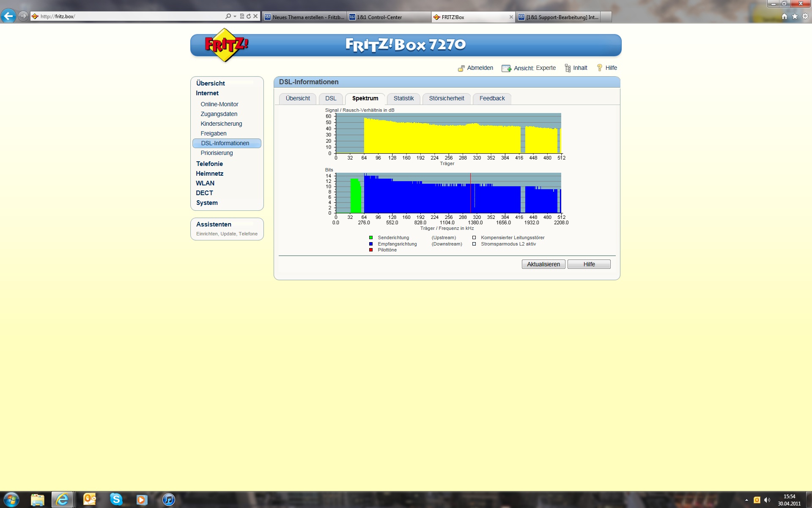Click the Abmelden lock icon
This screenshot has width=812, height=508.
(461, 68)
